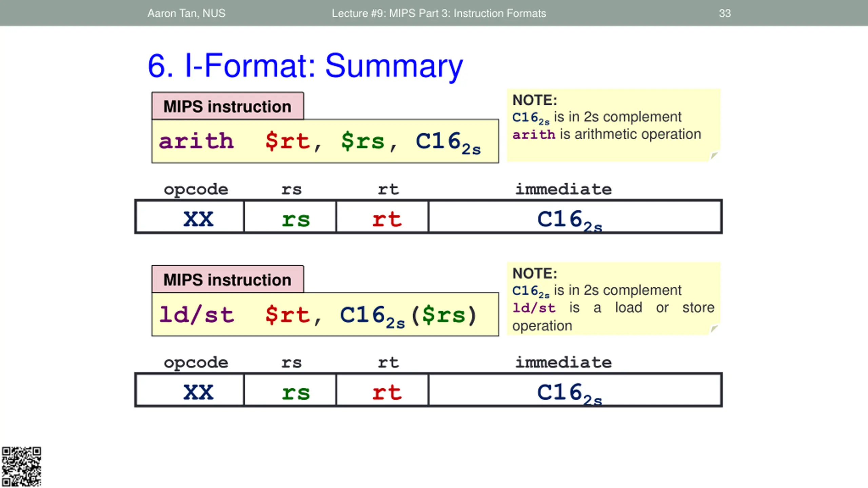Click '$rt,' in the arith instruction
The image size is (868, 488).
coord(293,142)
